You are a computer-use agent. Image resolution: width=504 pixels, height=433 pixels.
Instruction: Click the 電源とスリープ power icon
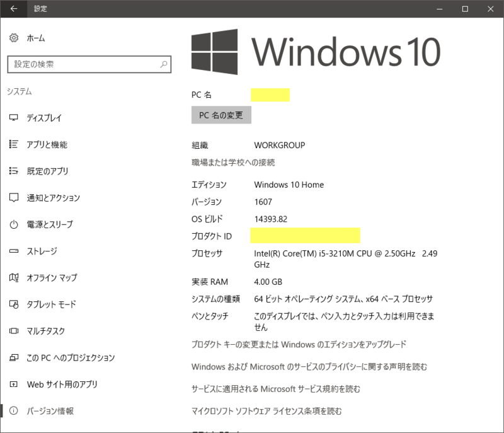pyautogui.click(x=13, y=224)
